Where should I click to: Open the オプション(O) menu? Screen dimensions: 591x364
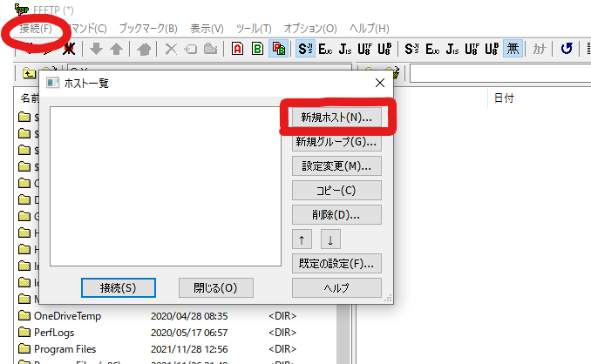(310, 28)
